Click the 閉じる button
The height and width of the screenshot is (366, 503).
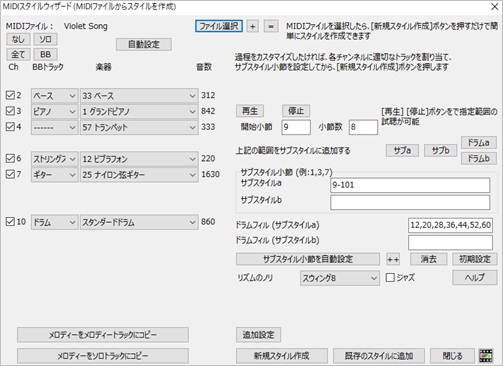pos(452,356)
